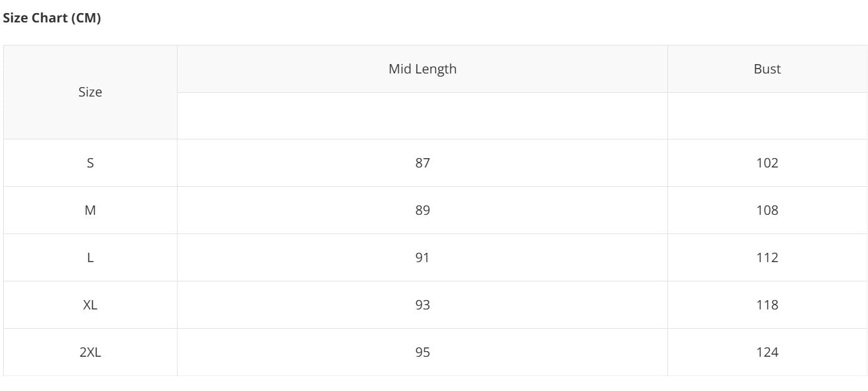
Task: Select the Size column header
Action: point(90,92)
